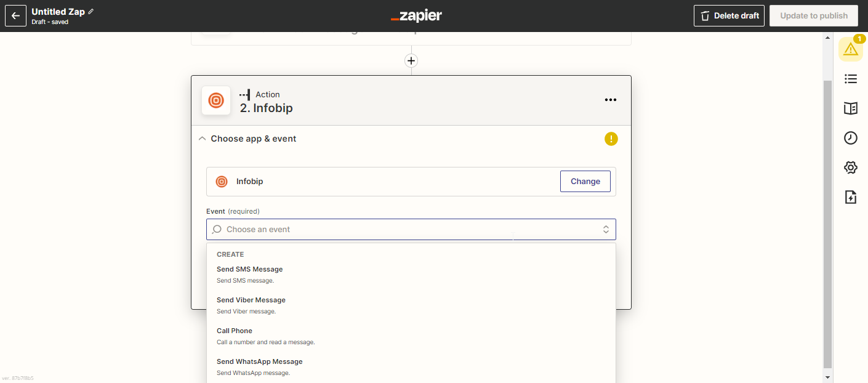Open Zap settings gear icon
Viewport: 868px width, 383px height.
[x=850, y=167]
